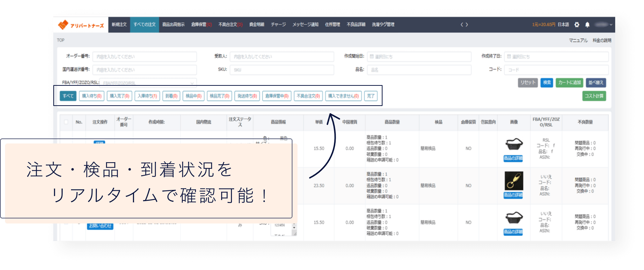Image resolution: width=644 pixels, height=270 pixels.
Task: Click the left chevron in navigation bar
Action: tap(462, 25)
